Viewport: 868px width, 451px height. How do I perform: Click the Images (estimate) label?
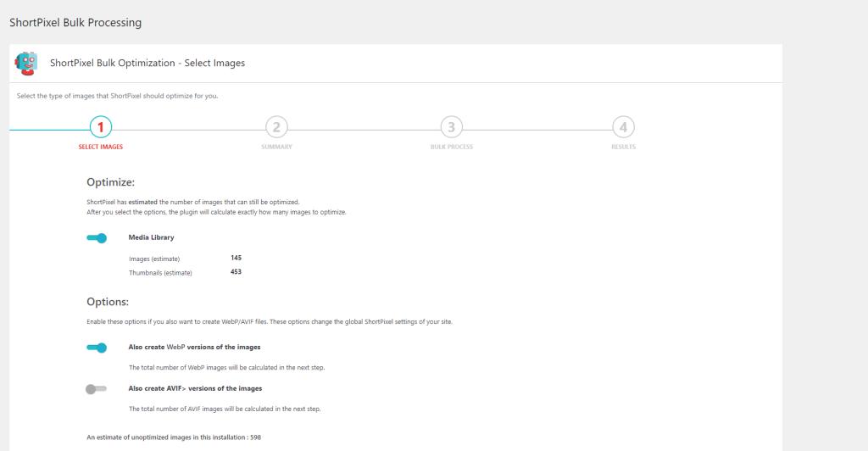coord(154,259)
